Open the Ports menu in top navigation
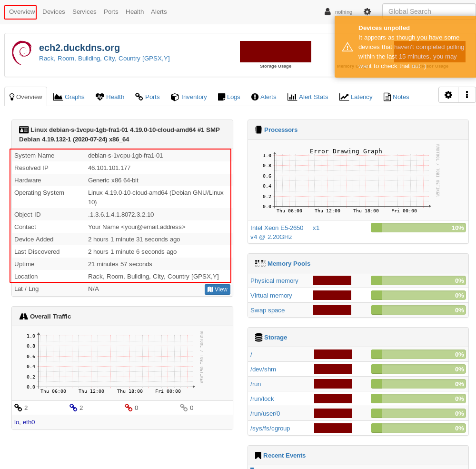 111,12
